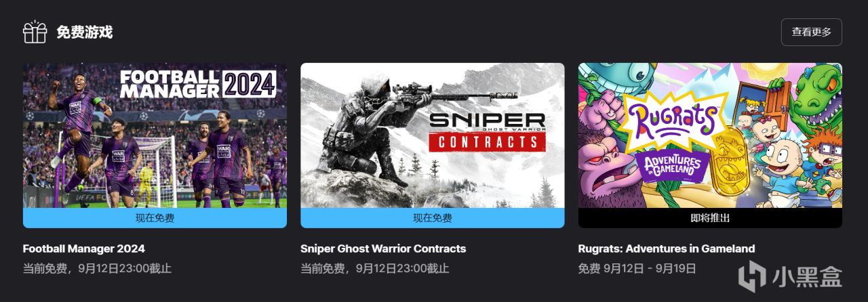868x302 pixels.
Task: Click the Football Manager 2024 logo on cover
Action: (198, 84)
